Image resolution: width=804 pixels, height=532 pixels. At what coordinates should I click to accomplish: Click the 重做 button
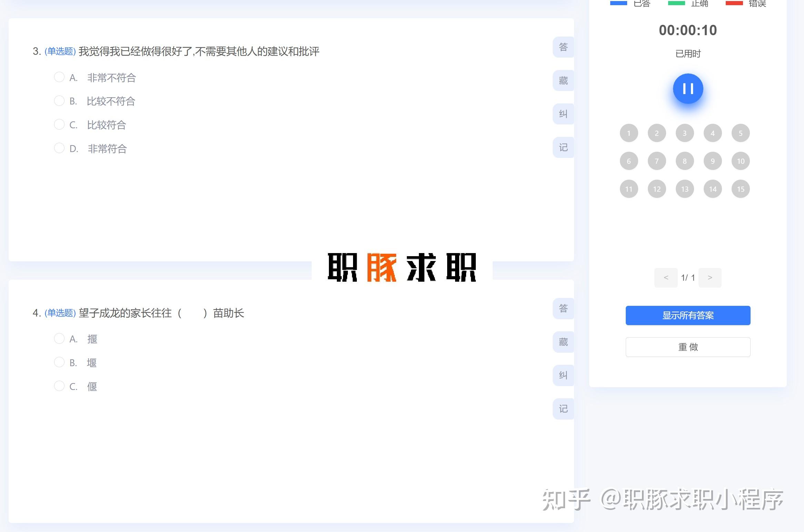pos(688,347)
